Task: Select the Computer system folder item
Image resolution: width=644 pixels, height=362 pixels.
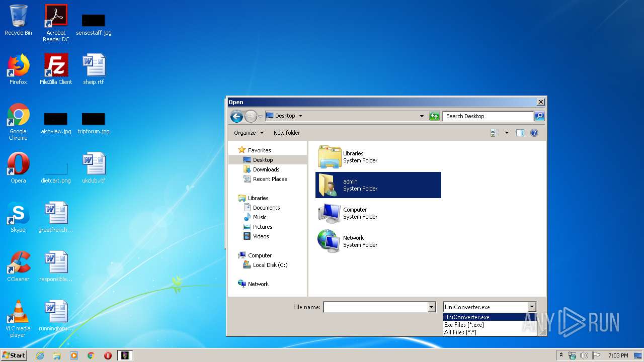Action: [378, 213]
